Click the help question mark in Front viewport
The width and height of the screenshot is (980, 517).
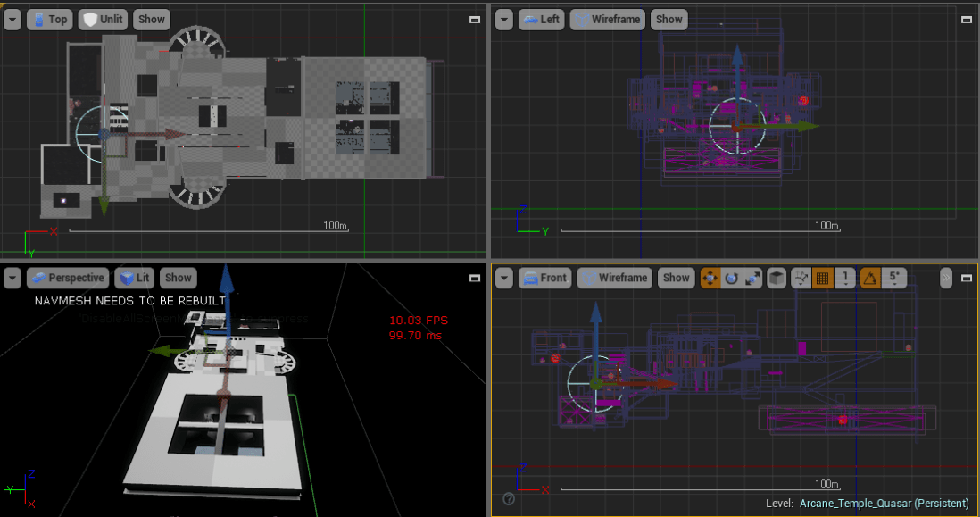point(508,500)
